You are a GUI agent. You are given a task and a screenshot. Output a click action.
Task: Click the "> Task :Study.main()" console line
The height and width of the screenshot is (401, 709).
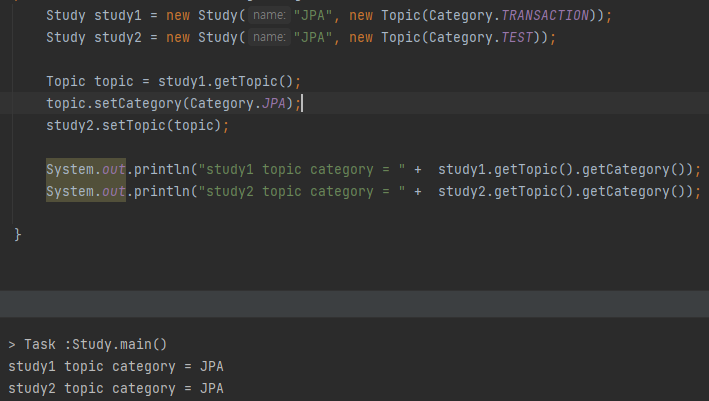point(88,344)
